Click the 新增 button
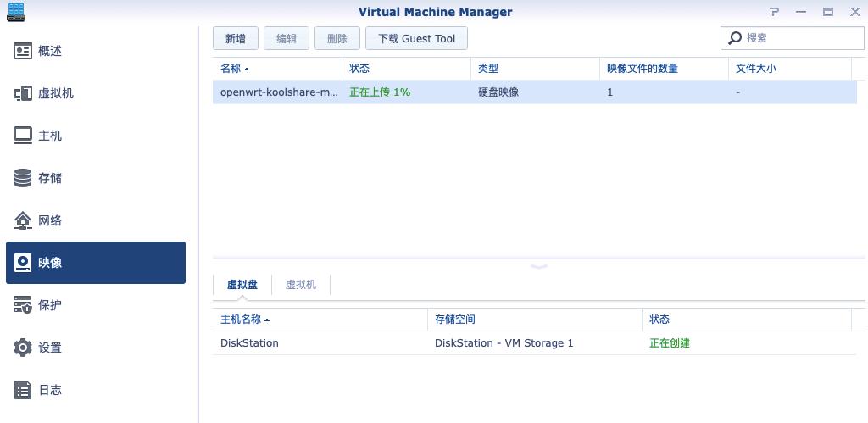This screenshot has height=423, width=868. pyautogui.click(x=236, y=39)
